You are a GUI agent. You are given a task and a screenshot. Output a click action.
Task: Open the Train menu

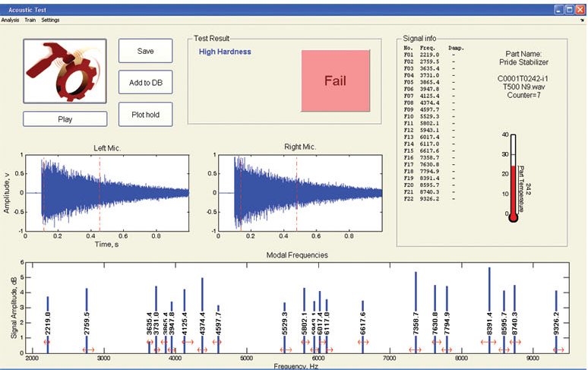30,20
